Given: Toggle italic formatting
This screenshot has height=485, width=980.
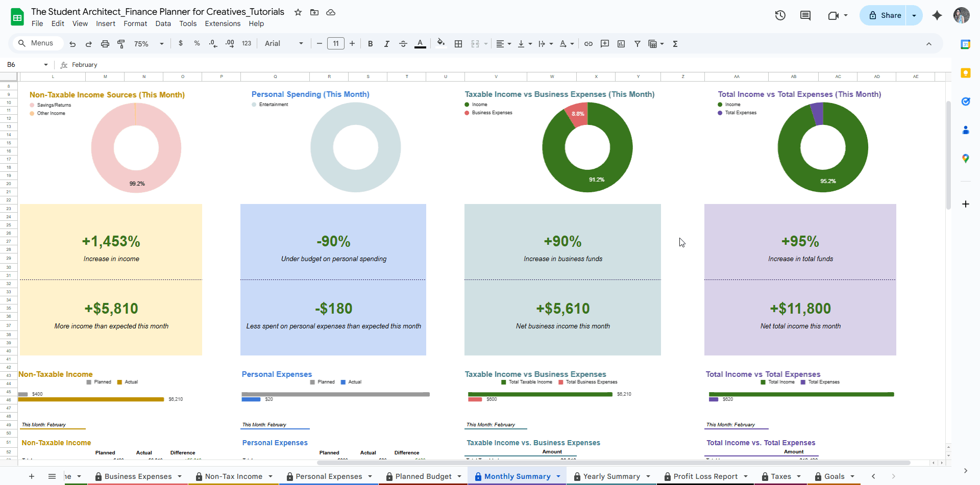Looking at the screenshot, I should click(x=387, y=44).
